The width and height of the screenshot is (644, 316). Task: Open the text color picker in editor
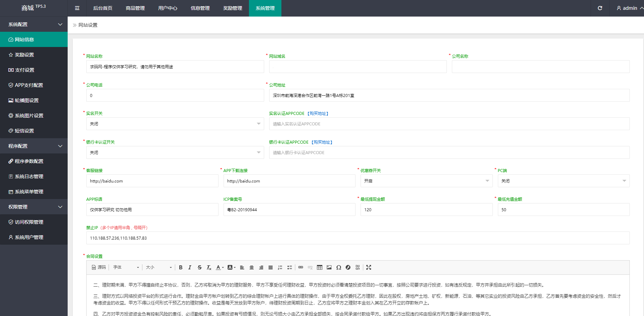(x=220, y=267)
